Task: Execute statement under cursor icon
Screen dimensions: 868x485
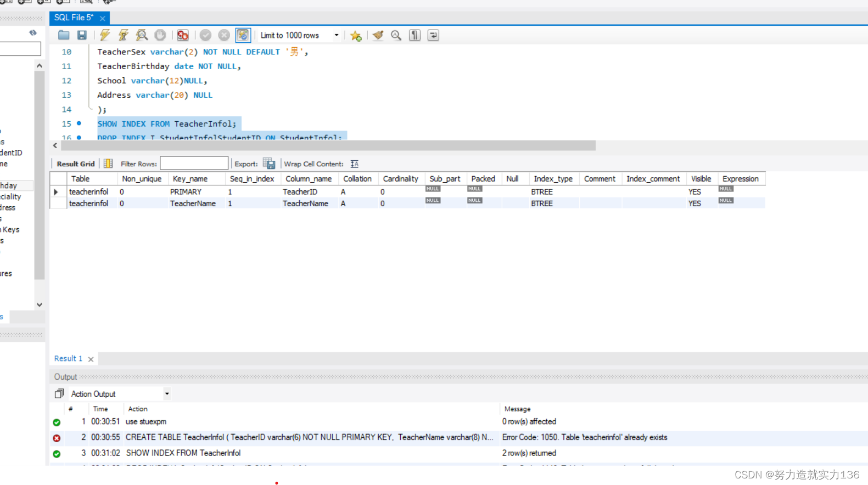Action: pyautogui.click(x=124, y=35)
